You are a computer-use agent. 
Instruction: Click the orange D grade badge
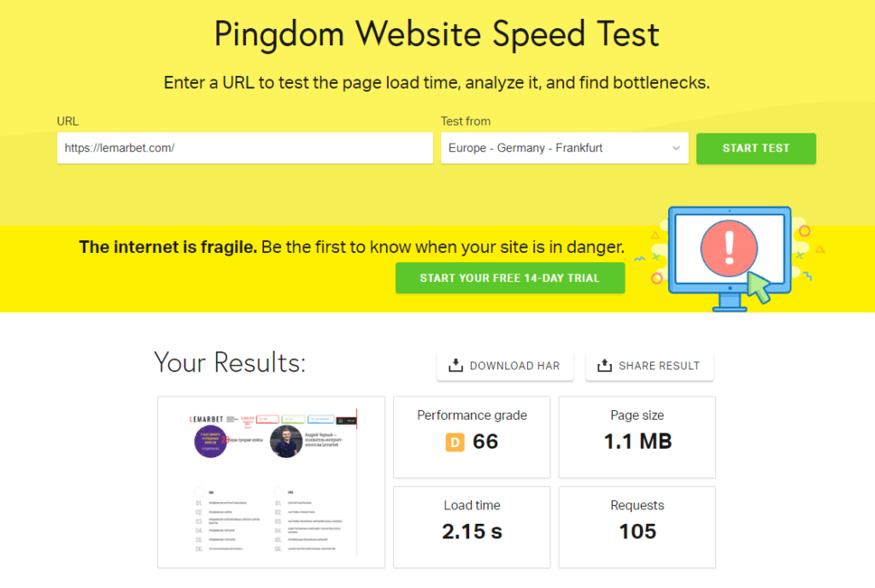[455, 443]
